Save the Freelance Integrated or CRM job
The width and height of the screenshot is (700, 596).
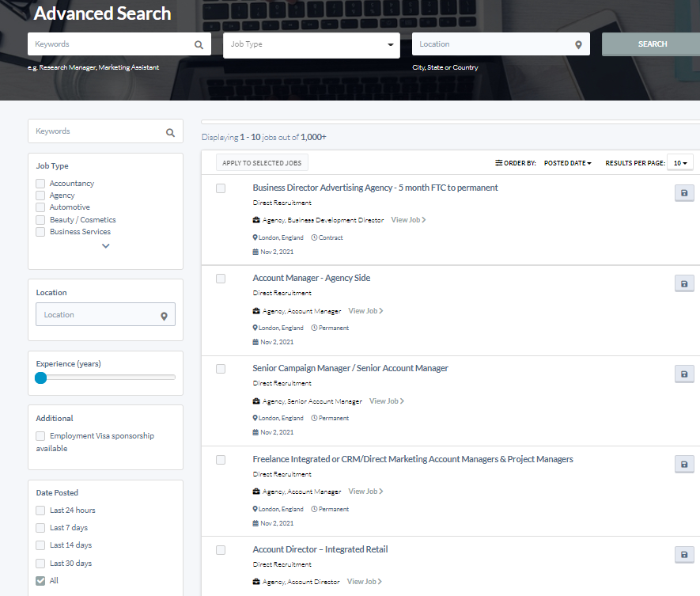684,464
